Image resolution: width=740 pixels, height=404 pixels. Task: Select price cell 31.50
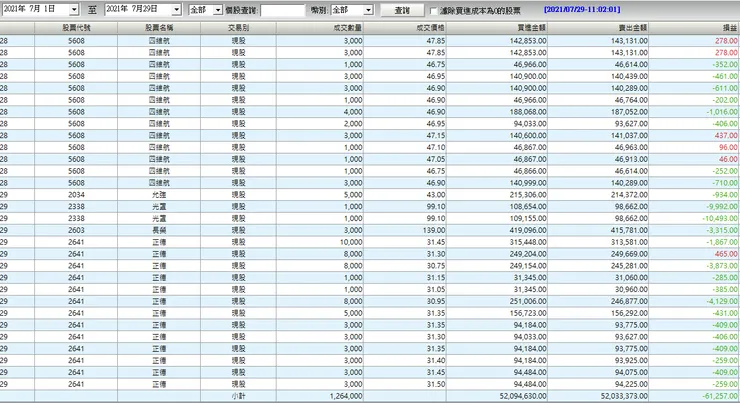[x=436, y=384]
